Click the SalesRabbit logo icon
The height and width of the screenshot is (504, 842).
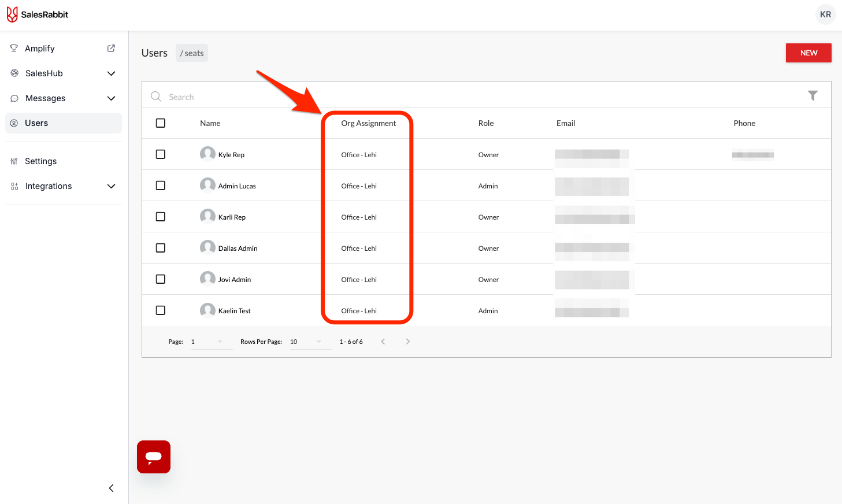(x=12, y=14)
